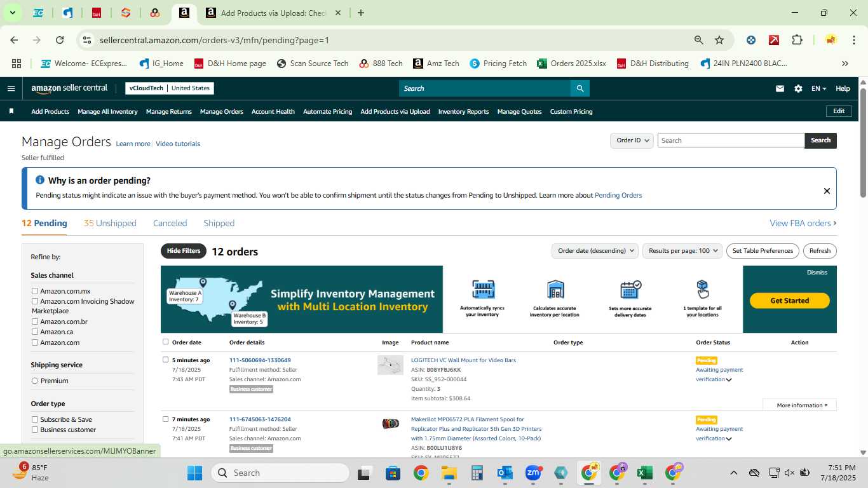Click the page vertical scrollbar

(863, 143)
